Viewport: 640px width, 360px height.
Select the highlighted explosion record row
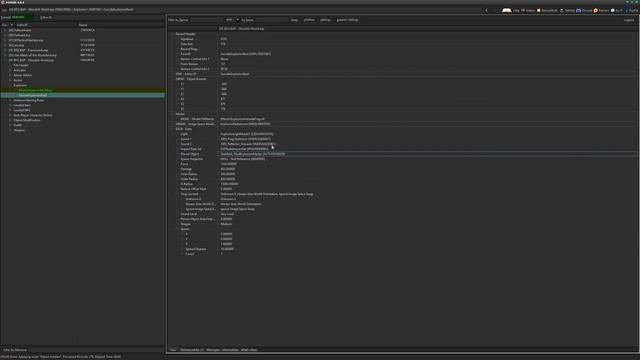[x=82, y=95]
